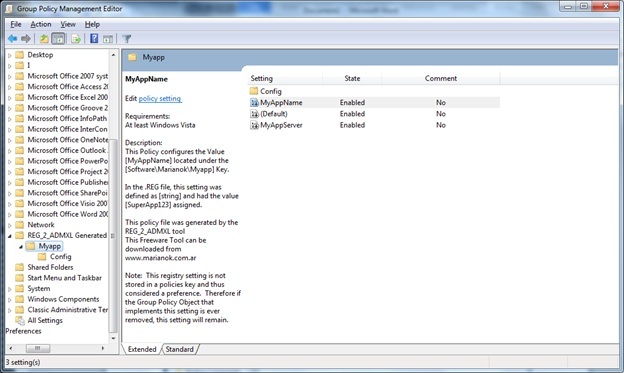624x373 pixels.
Task: Select Microsoft Office Publisher in tree
Action: pos(68,182)
